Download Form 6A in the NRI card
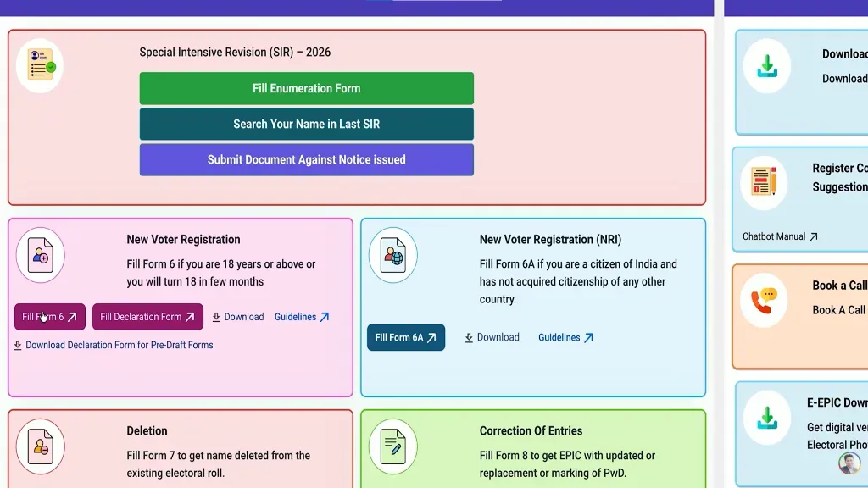Viewport: 868px width, 488px height. [492, 337]
